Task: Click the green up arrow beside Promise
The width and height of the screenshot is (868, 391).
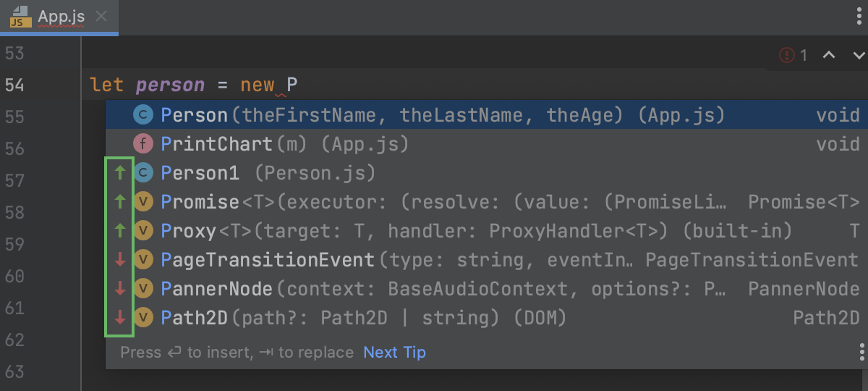Action: coord(120,202)
